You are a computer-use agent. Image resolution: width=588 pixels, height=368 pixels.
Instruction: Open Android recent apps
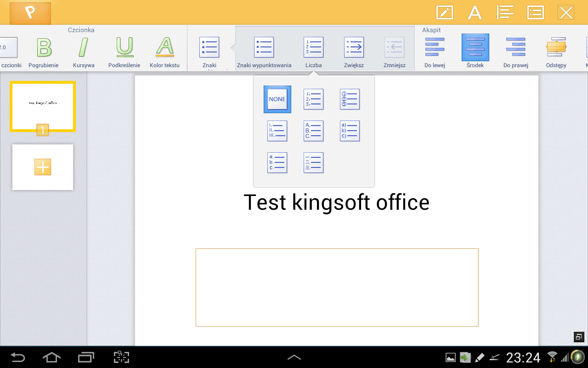click(86, 357)
